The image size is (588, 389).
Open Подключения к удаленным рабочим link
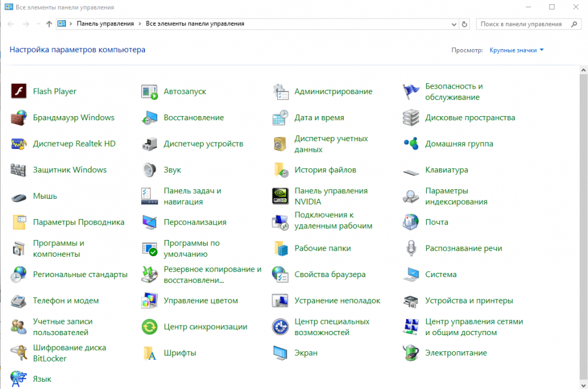(333, 220)
